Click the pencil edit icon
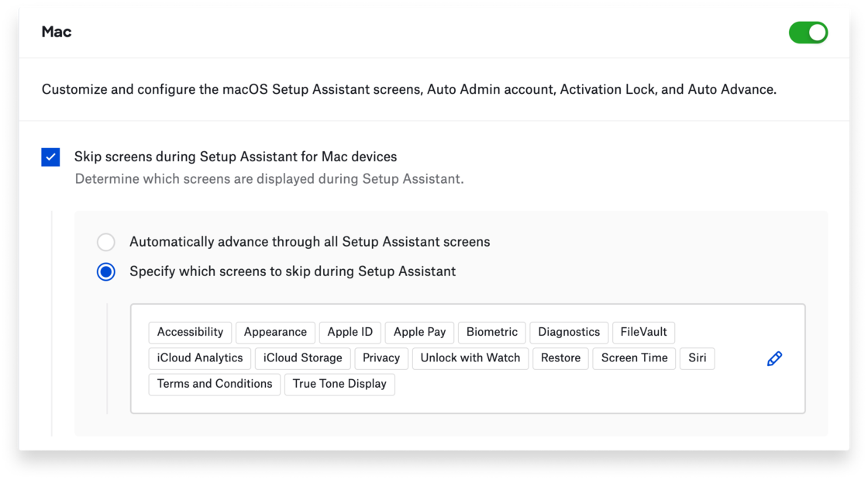The height and width of the screenshot is (480, 868). click(x=773, y=358)
